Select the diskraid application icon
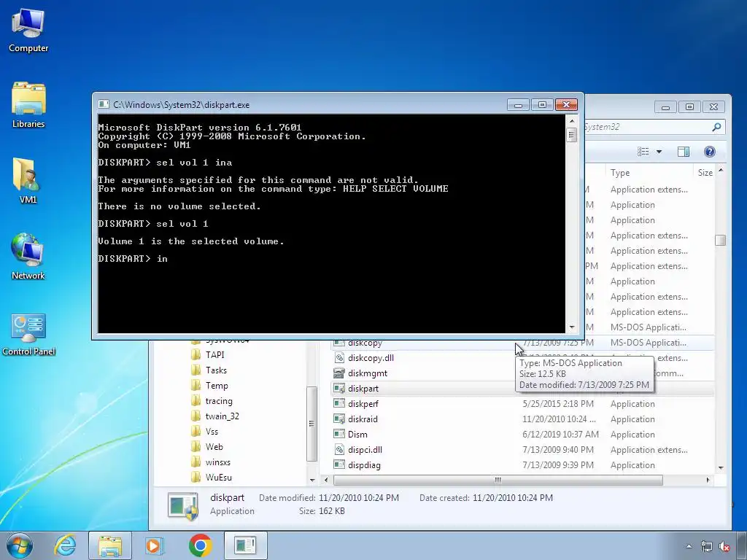Viewport: 747px width, 560px height. click(338, 419)
